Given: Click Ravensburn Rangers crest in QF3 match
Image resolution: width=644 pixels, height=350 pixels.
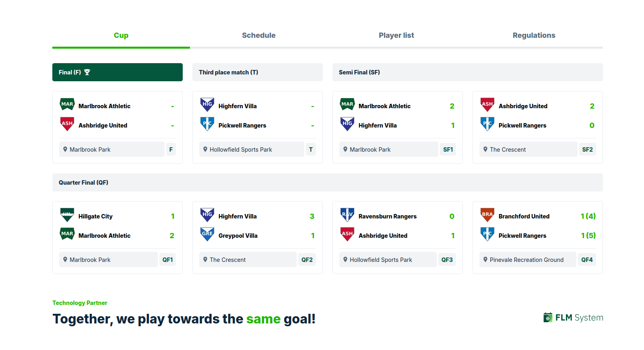Looking at the screenshot, I should [347, 215].
